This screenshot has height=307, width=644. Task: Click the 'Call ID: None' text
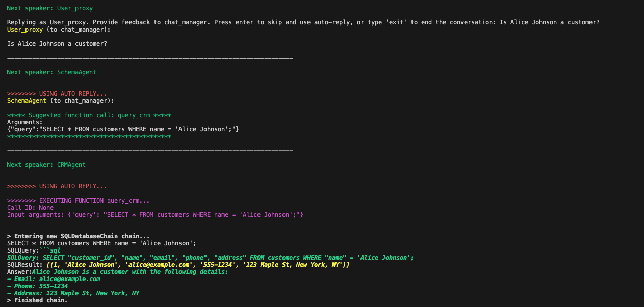point(30,208)
